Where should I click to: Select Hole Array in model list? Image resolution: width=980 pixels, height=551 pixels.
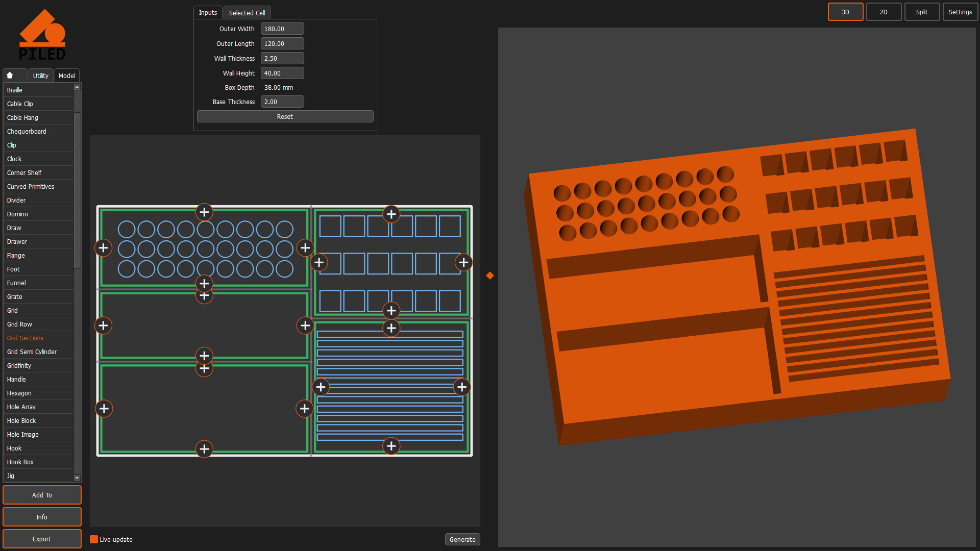click(x=38, y=407)
